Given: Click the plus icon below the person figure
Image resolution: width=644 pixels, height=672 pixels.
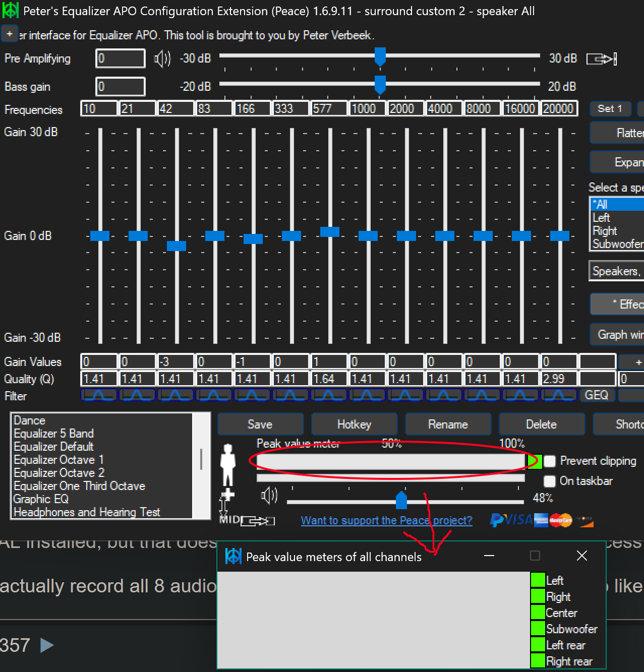Looking at the screenshot, I should pyautogui.click(x=228, y=495).
